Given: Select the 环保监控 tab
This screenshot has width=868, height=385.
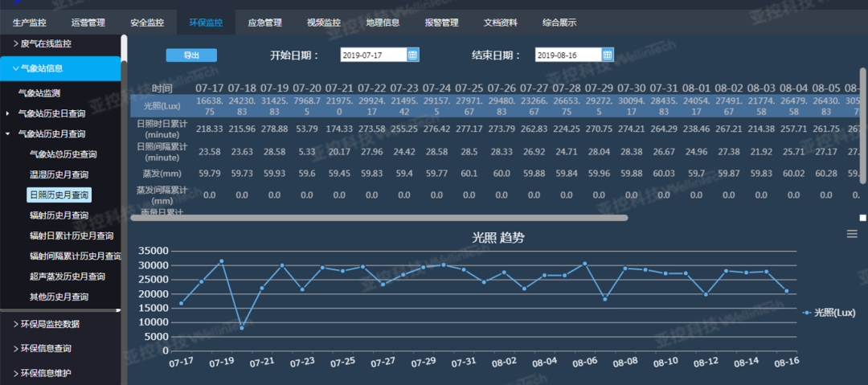Looking at the screenshot, I should [206, 23].
